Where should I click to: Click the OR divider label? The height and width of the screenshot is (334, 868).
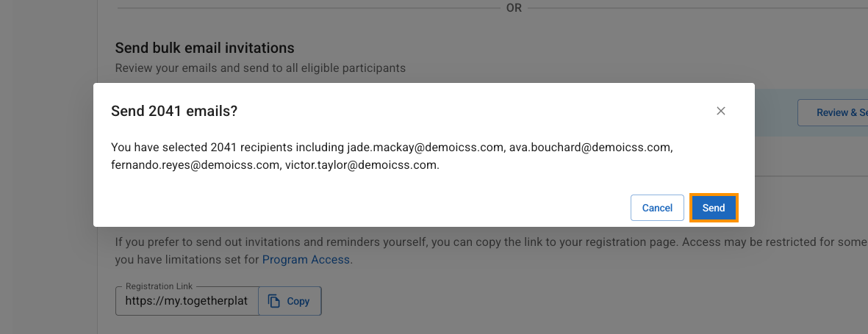coord(514,7)
